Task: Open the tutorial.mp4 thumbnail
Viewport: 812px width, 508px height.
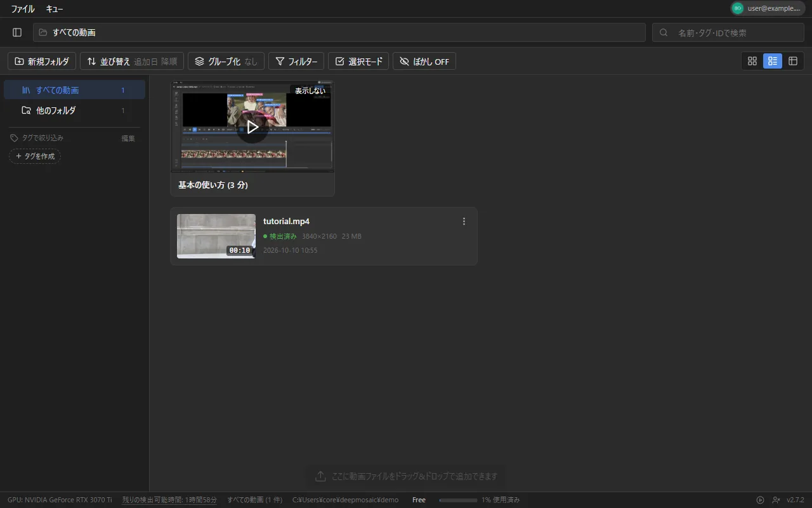Action: coord(216,236)
